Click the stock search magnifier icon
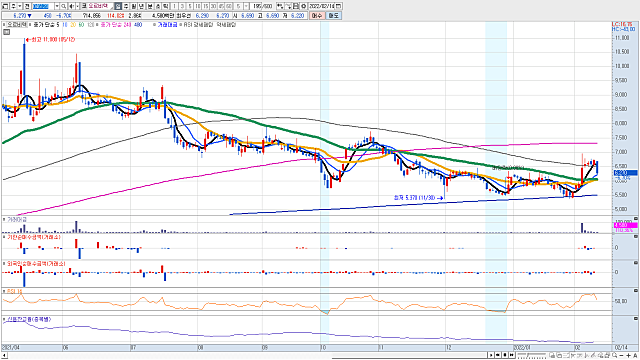 (x=63, y=6)
